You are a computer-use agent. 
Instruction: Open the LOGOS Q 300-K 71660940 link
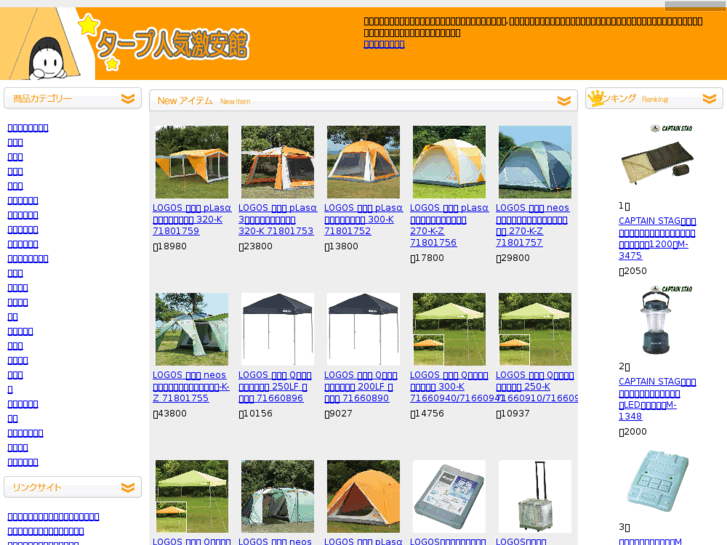point(452,386)
